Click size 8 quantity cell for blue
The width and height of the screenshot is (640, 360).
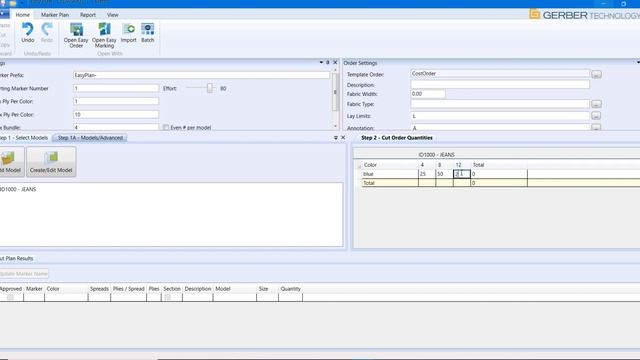tap(444, 174)
